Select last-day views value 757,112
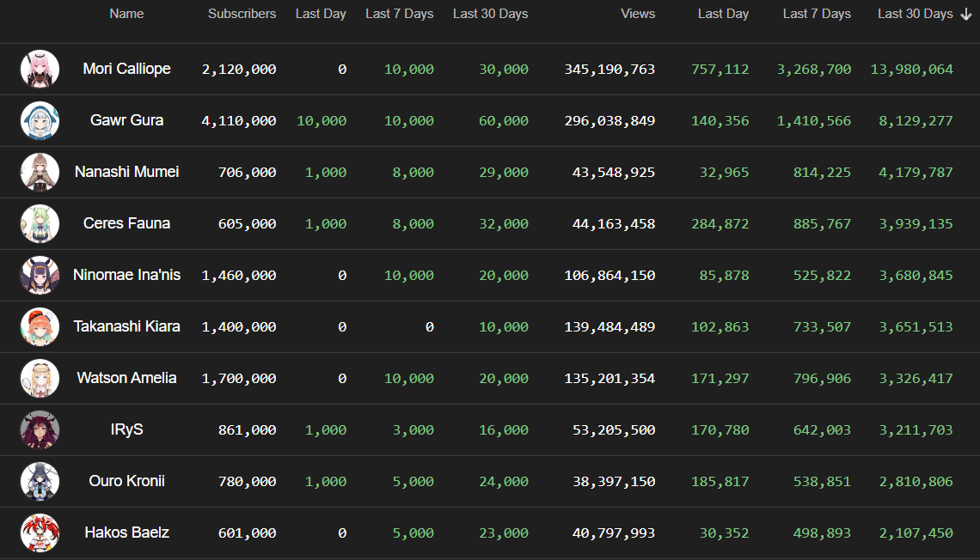The height and width of the screenshot is (560, 980). click(x=720, y=70)
